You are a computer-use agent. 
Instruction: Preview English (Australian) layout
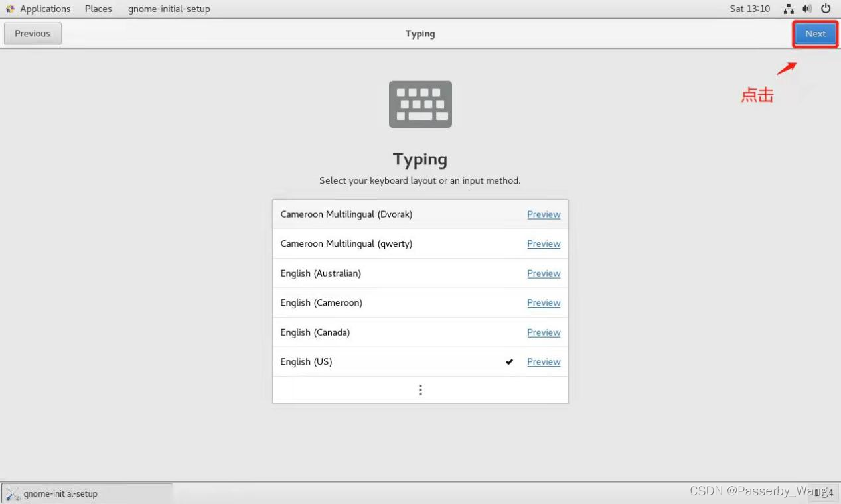click(544, 273)
